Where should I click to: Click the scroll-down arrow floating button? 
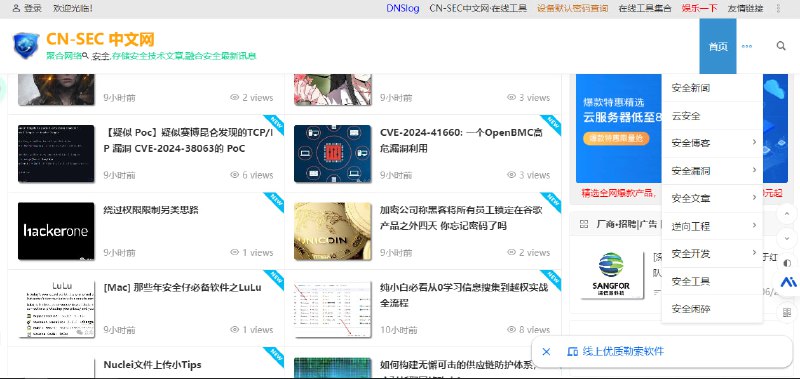click(787, 238)
